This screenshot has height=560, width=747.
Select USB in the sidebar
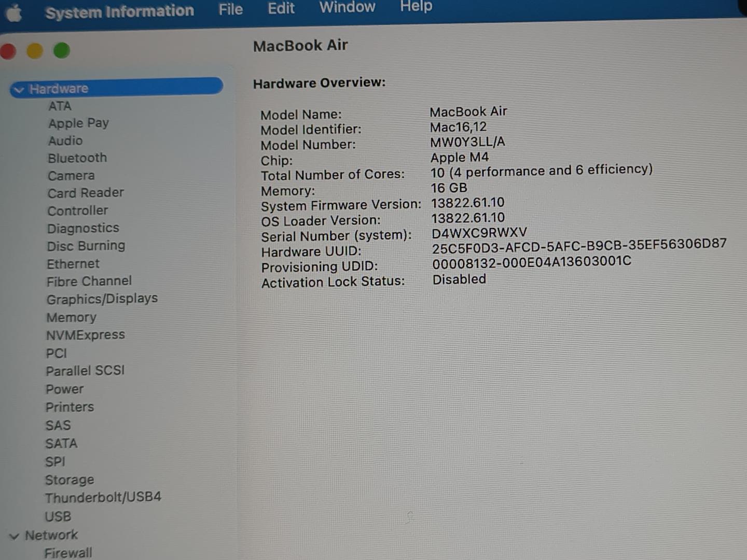point(58,516)
